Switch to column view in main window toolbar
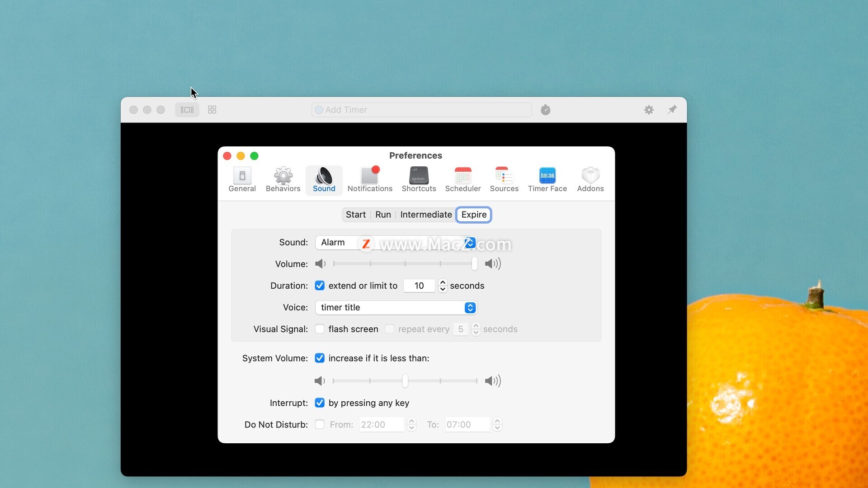Viewport: 868px width, 488px height. pos(187,110)
